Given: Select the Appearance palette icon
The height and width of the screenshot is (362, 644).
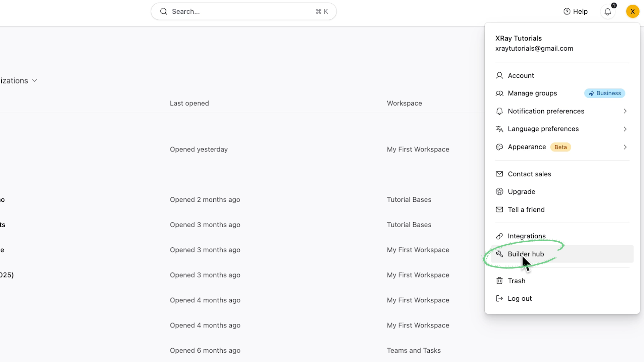Looking at the screenshot, I should coord(499,147).
